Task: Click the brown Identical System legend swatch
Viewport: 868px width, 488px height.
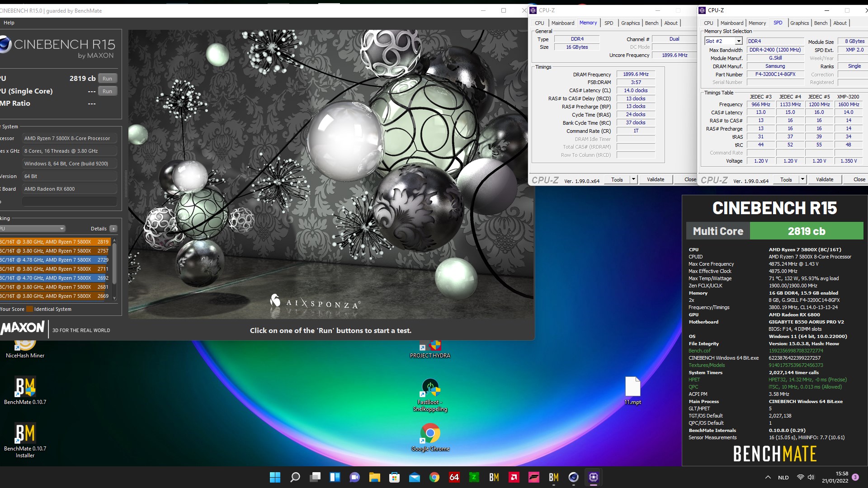Action: click(29, 309)
